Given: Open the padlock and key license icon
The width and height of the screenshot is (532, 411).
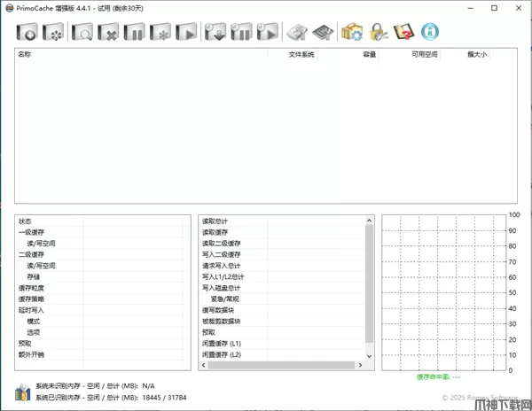Looking at the screenshot, I should point(379,33).
